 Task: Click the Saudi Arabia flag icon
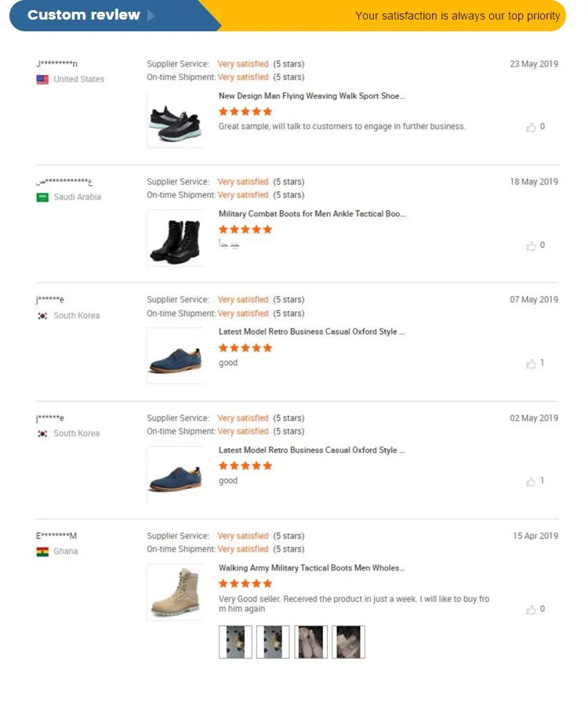click(42, 197)
